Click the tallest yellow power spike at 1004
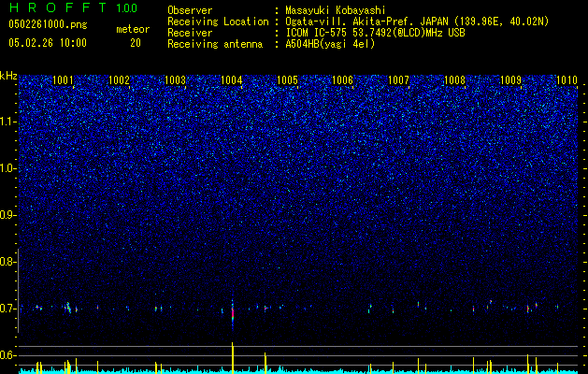Viewport: 588px width, 374px height. 233,357
